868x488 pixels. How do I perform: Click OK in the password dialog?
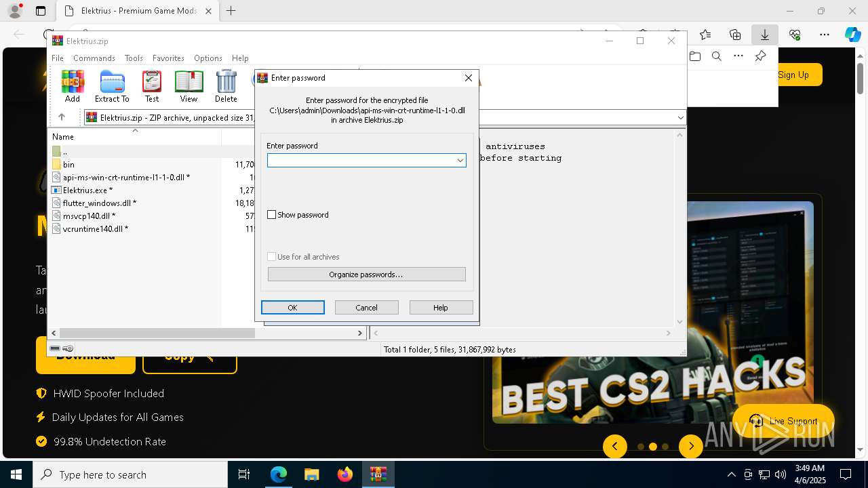pyautogui.click(x=293, y=308)
